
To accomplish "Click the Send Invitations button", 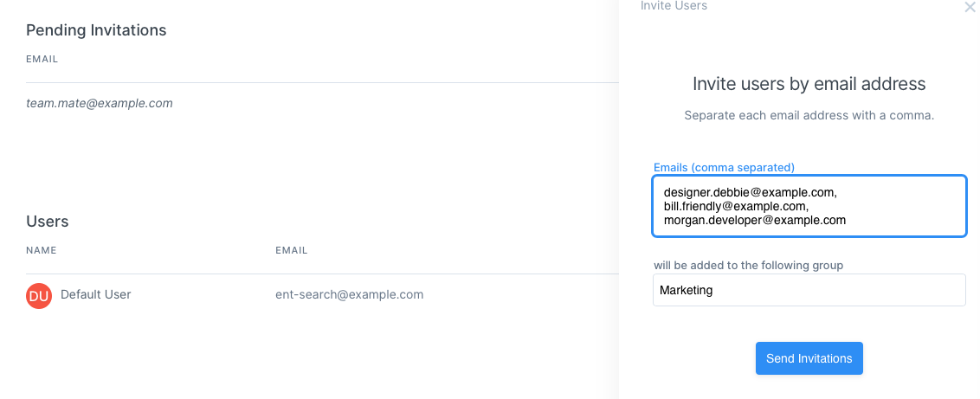I will click(809, 358).
